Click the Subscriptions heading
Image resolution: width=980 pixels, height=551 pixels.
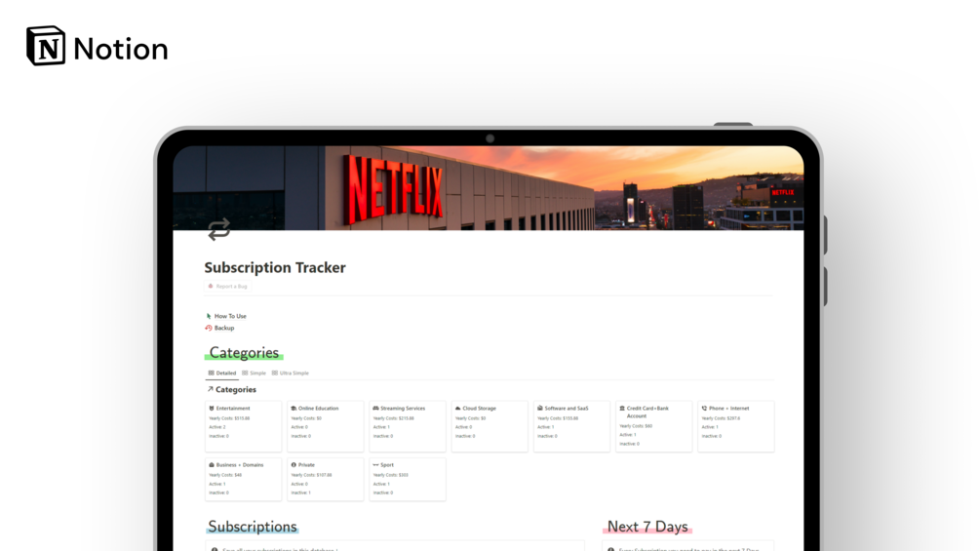tap(253, 527)
